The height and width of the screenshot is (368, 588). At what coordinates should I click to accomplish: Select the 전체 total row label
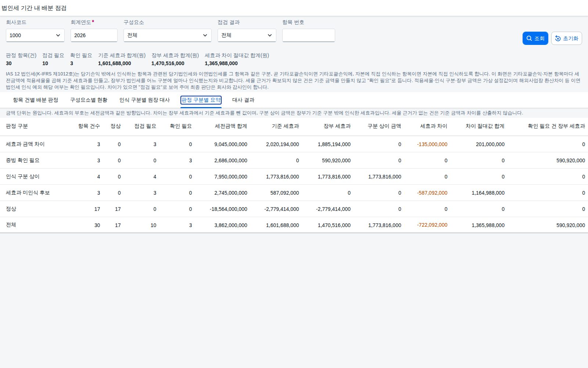(11, 225)
